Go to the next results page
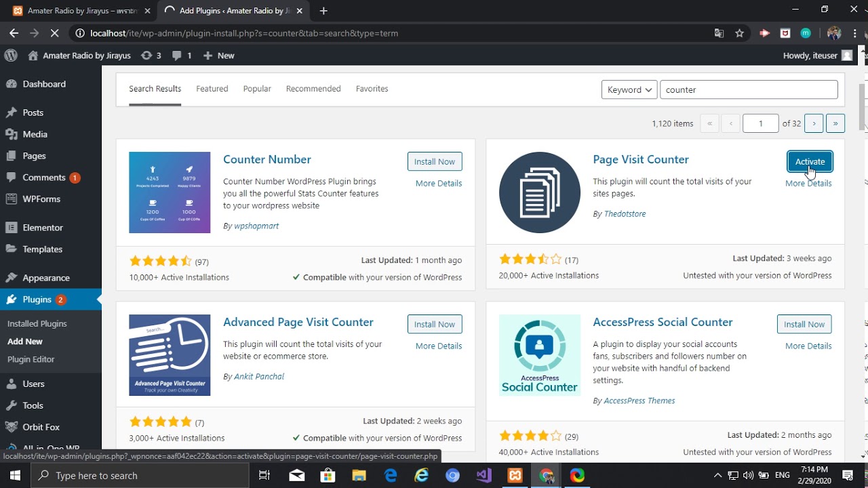This screenshot has width=868, height=488. (814, 123)
